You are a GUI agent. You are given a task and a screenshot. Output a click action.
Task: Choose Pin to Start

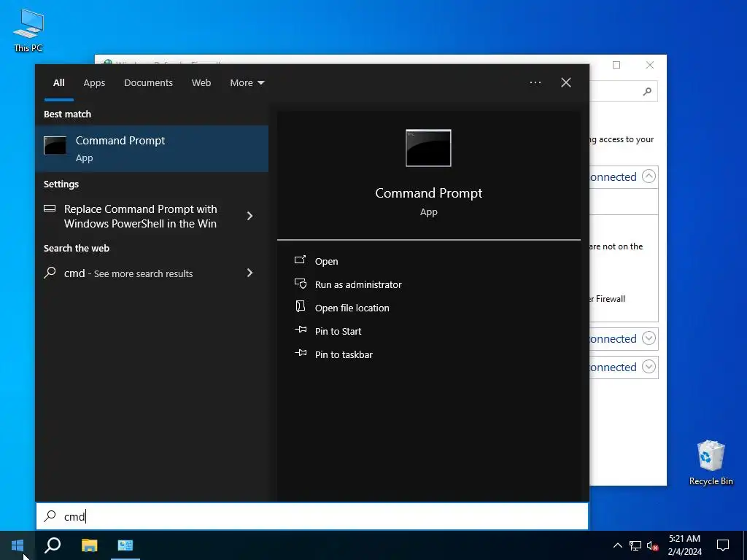pos(338,332)
